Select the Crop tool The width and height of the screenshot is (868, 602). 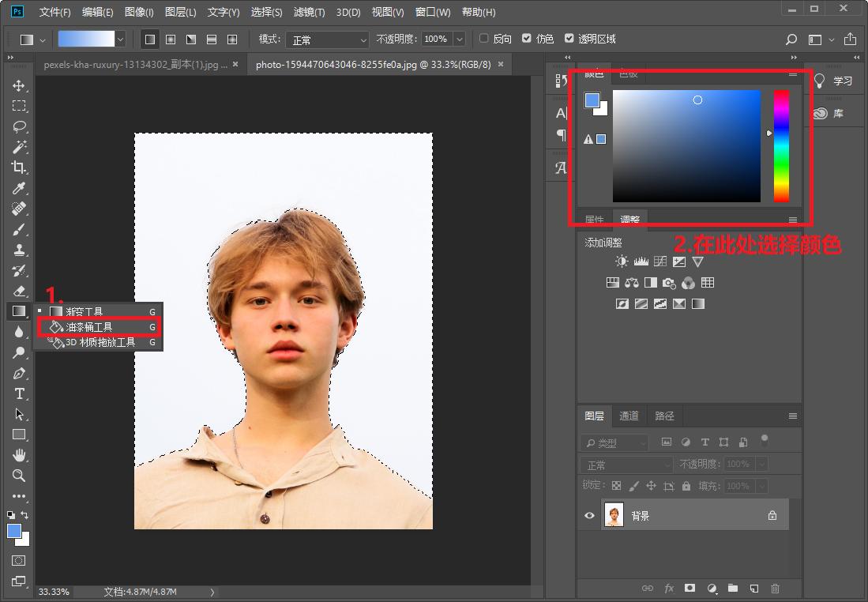tap(19, 167)
